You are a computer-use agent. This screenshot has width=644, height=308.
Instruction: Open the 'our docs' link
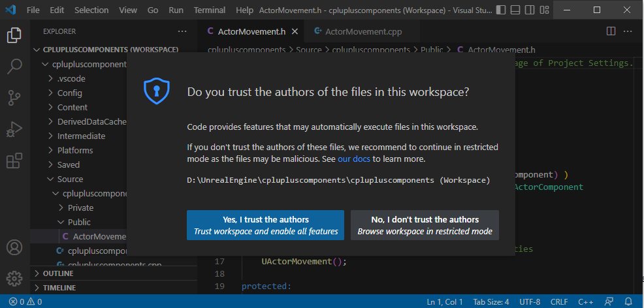(353, 159)
